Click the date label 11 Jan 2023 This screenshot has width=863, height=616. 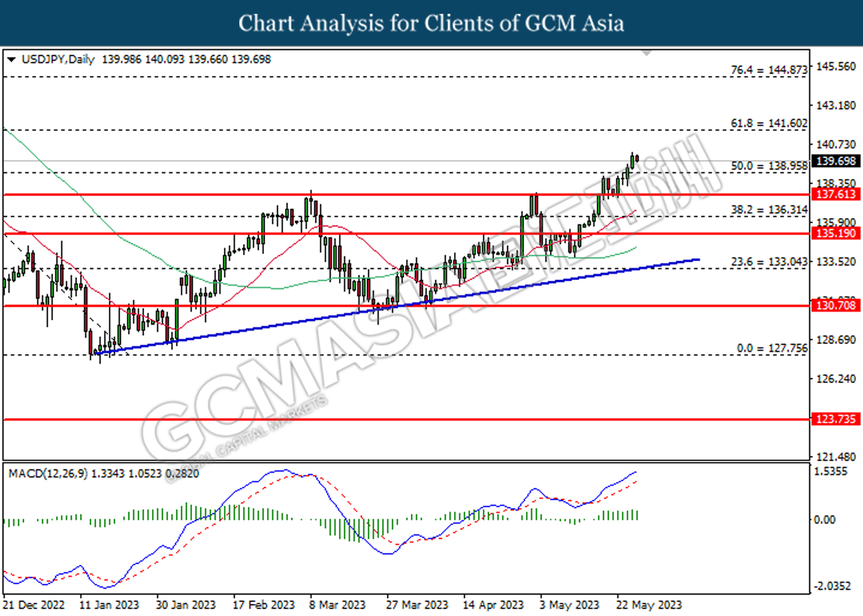109,605
